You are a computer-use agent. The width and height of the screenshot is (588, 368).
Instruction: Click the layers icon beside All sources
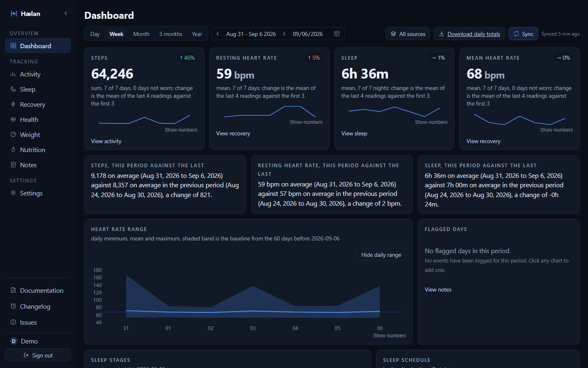[393, 34]
